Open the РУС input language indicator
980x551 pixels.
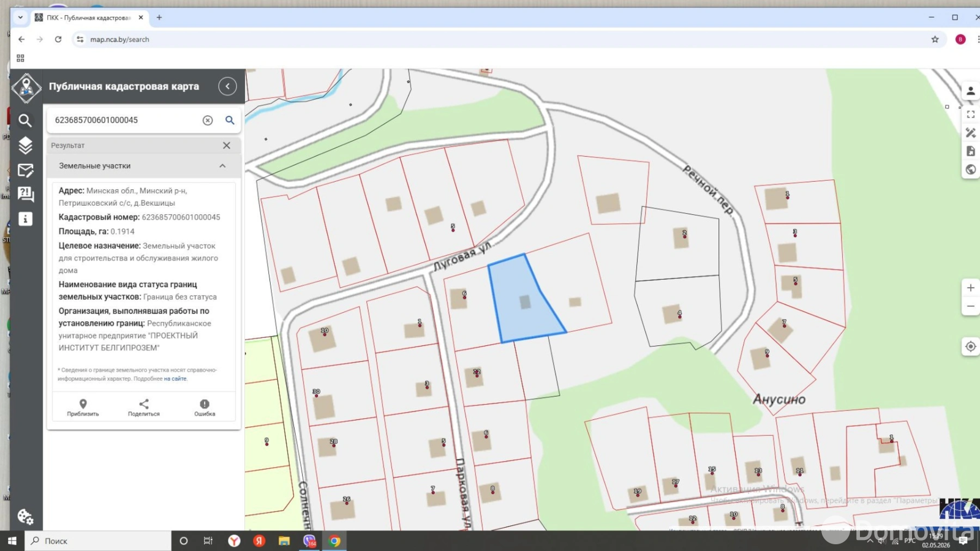coord(910,541)
